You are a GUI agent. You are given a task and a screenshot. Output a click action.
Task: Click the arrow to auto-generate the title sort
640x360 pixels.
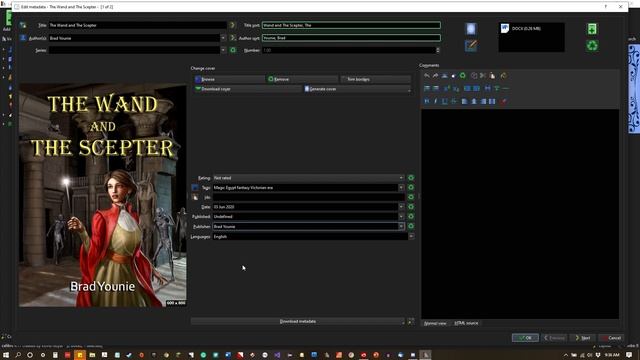233,25
